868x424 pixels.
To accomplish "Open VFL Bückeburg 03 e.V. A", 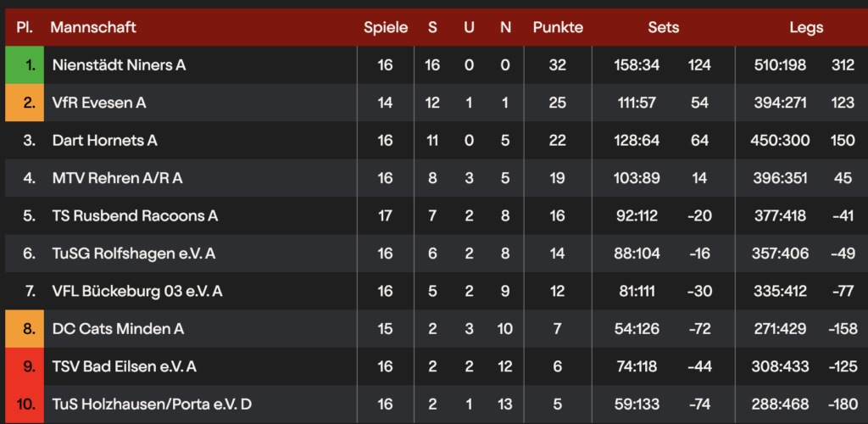I will (137, 291).
